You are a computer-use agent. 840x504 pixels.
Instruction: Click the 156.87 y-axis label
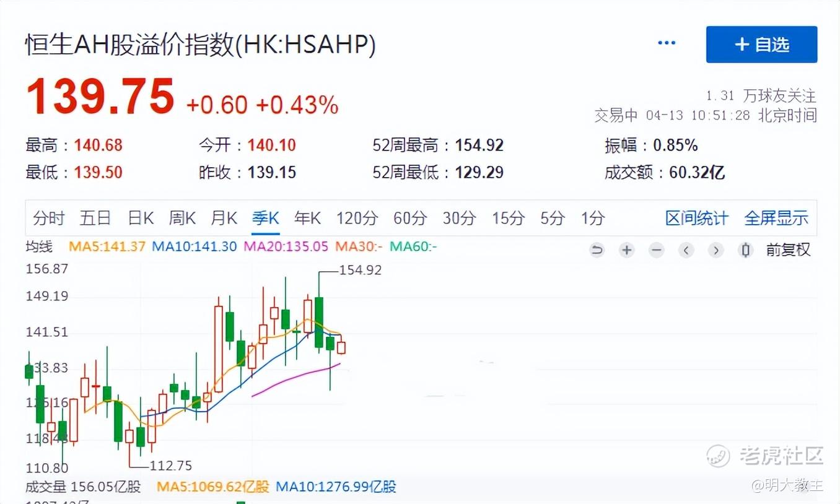coord(47,269)
